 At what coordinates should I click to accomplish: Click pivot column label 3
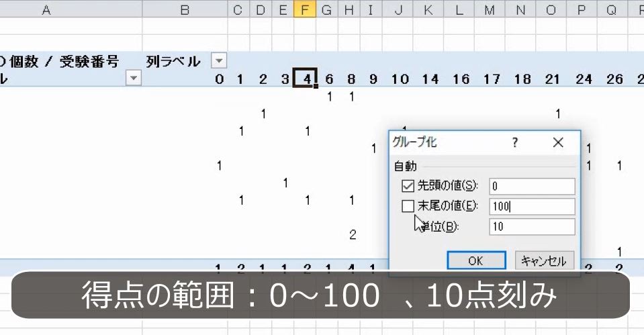point(285,79)
